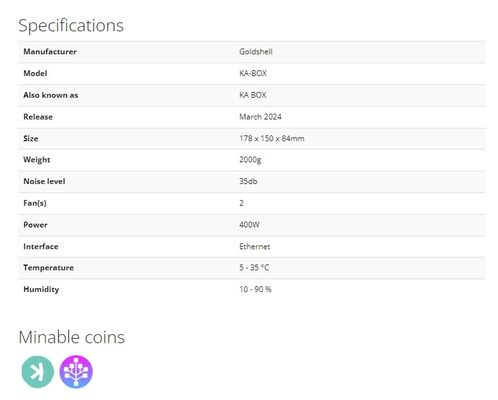
Task: Click the KA-BOX model value
Action: (x=253, y=73)
